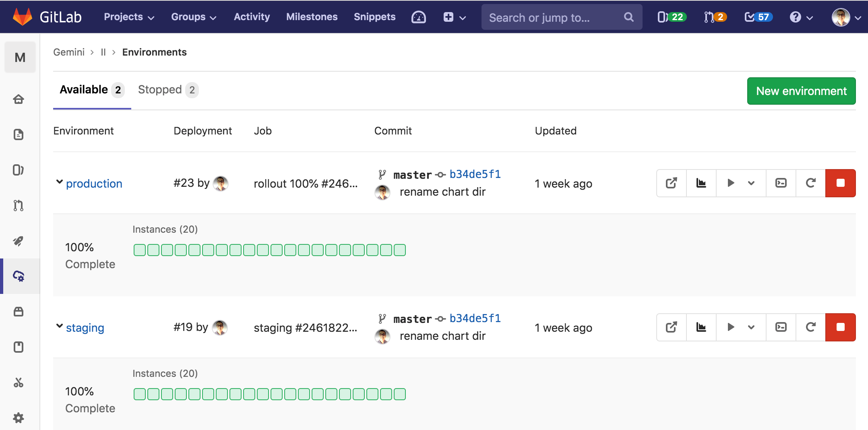The image size is (868, 430).
Task: Open the web terminal for staging
Action: 781,327
